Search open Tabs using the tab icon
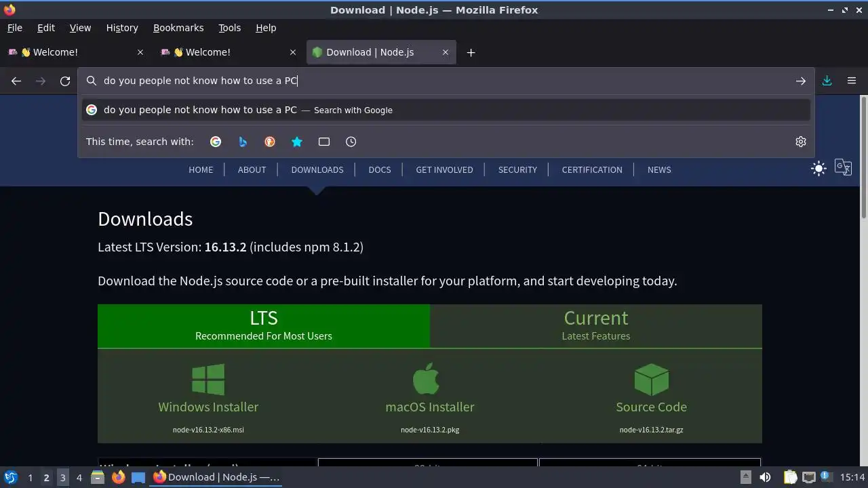Viewport: 868px width, 488px height. (x=324, y=142)
